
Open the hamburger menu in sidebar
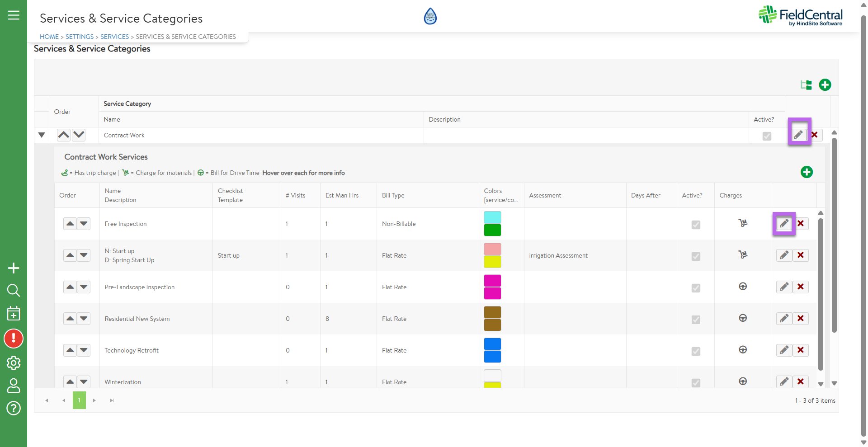(x=14, y=15)
